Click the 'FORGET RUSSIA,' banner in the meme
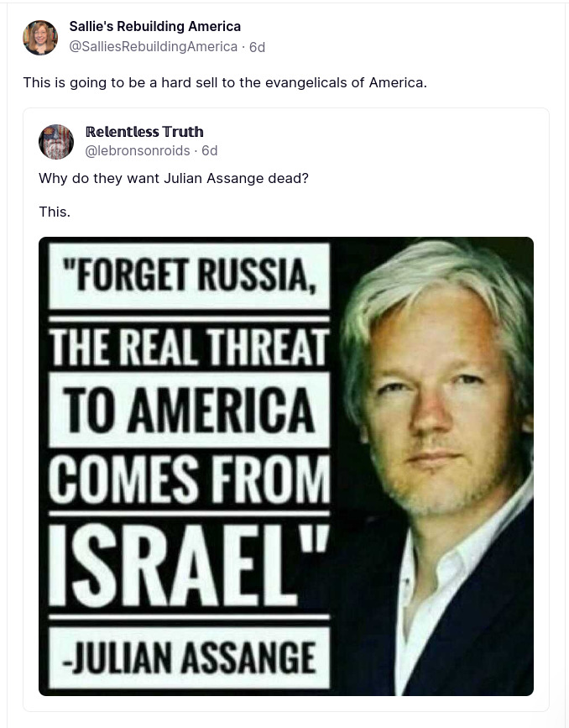The height and width of the screenshot is (728, 569). coord(190,275)
